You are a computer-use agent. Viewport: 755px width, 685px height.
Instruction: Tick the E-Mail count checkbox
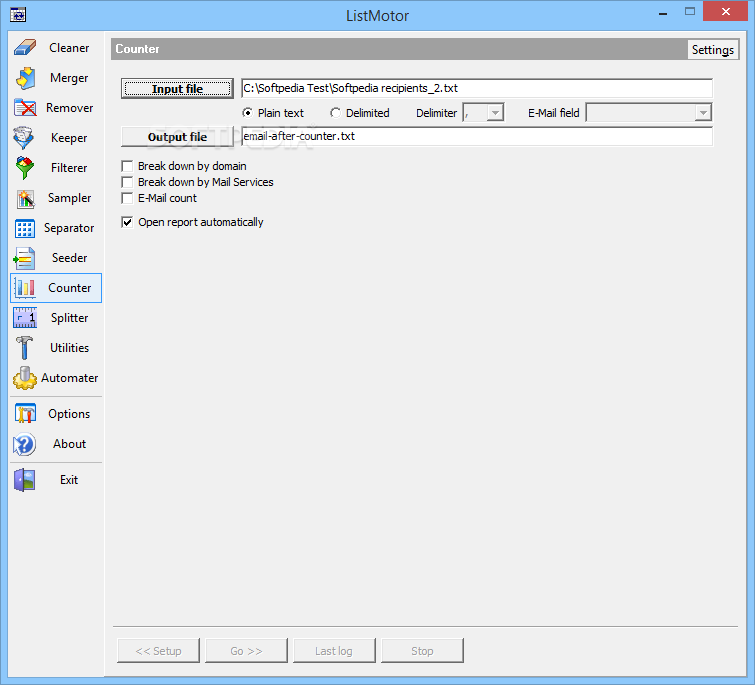tap(127, 198)
